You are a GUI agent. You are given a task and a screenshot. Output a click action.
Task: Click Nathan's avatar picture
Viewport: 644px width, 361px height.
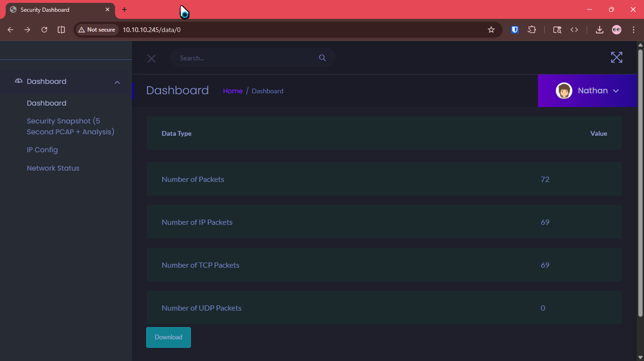(x=564, y=90)
